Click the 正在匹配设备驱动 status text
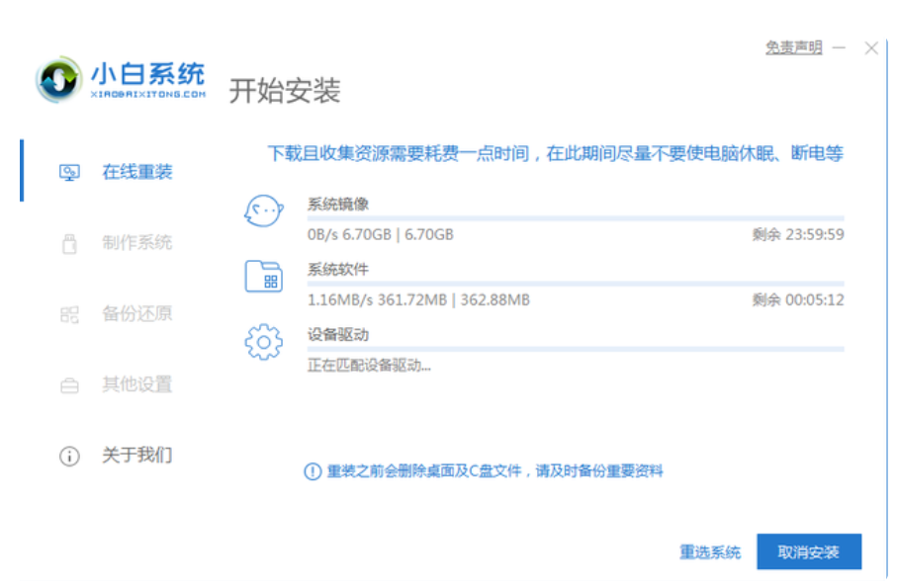The height and width of the screenshot is (588, 898). coord(369,365)
